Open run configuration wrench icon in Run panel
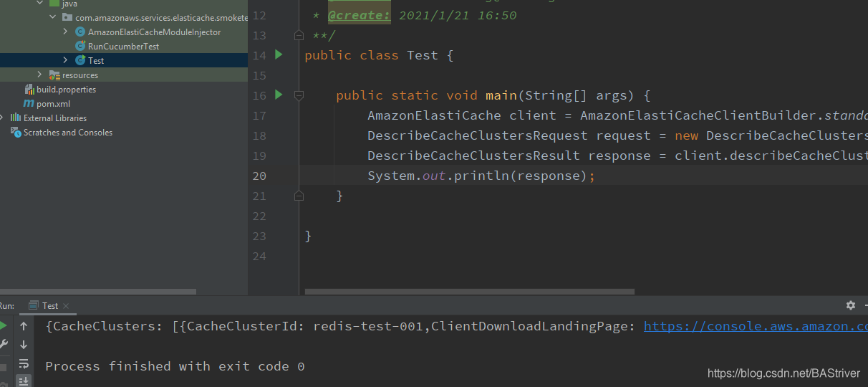868x387 pixels. (3, 344)
